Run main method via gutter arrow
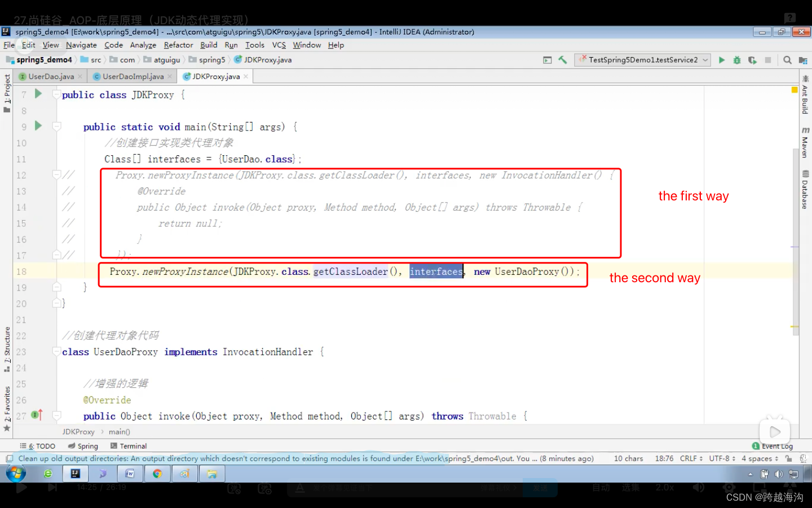Image resolution: width=812 pixels, height=508 pixels. (38, 126)
